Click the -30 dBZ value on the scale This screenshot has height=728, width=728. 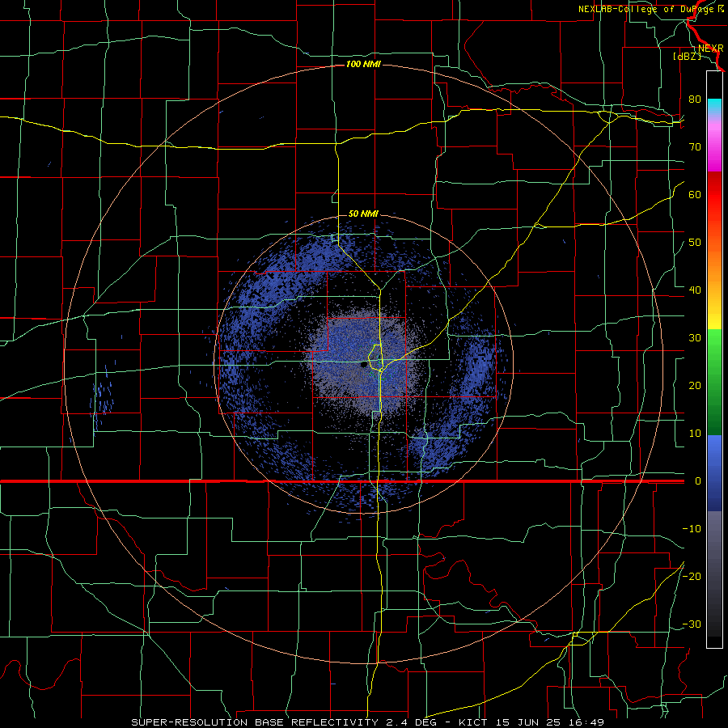click(692, 624)
